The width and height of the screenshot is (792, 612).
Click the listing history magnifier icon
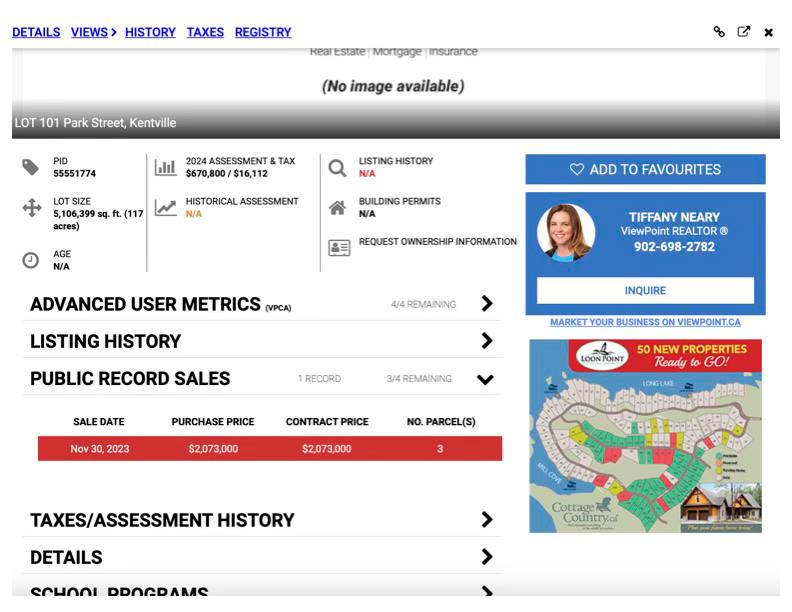click(x=337, y=168)
